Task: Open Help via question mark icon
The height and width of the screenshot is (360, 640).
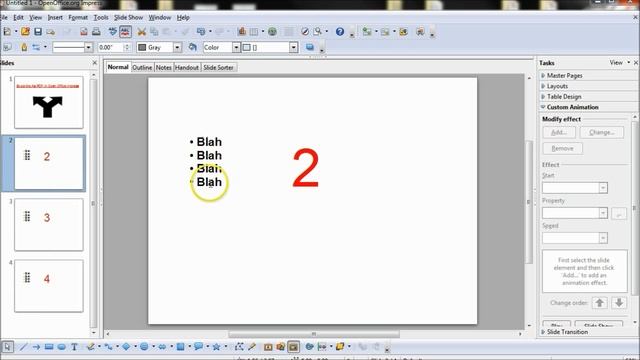Action: click(x=340, y=31)
